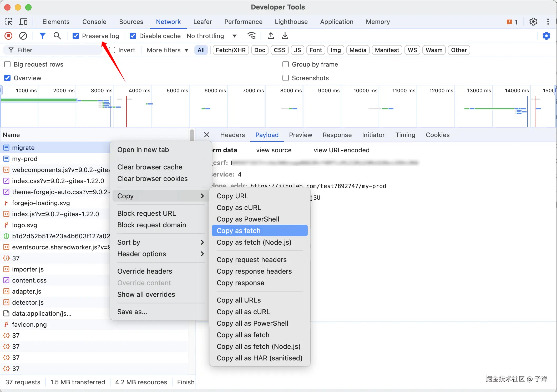Check the Screenshots checkbox
The width and height of the screenshot is (557, 392).
pos(285,78)
